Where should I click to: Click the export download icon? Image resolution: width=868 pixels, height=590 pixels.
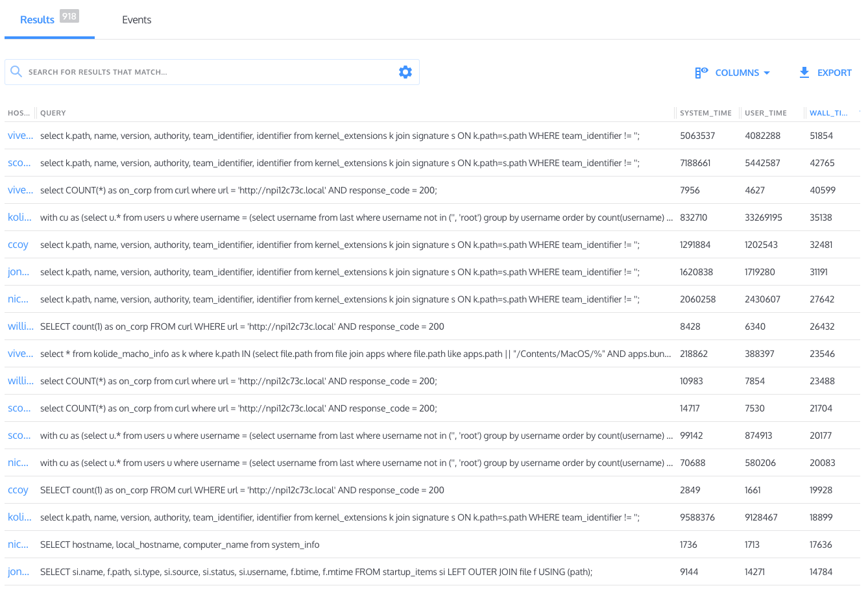click(x=804, y=73)
